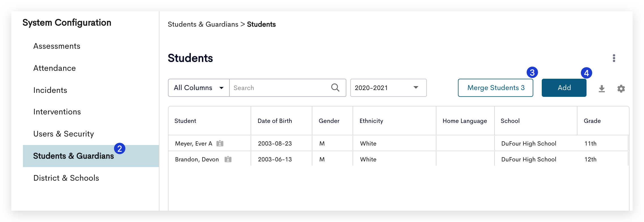The height and width of the screenshot is (222, 644).
Task: Click the Add button
Action: click(x=564, y=88)
